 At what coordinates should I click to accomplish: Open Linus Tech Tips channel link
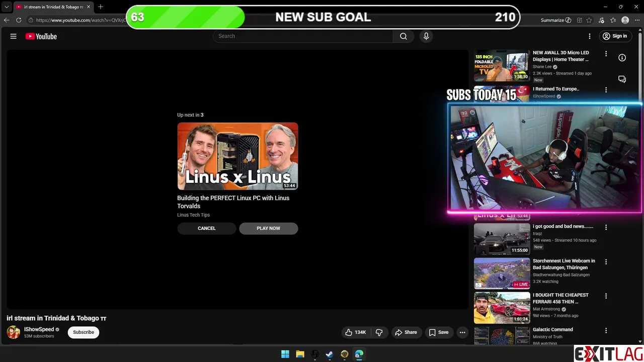[193, 215]
